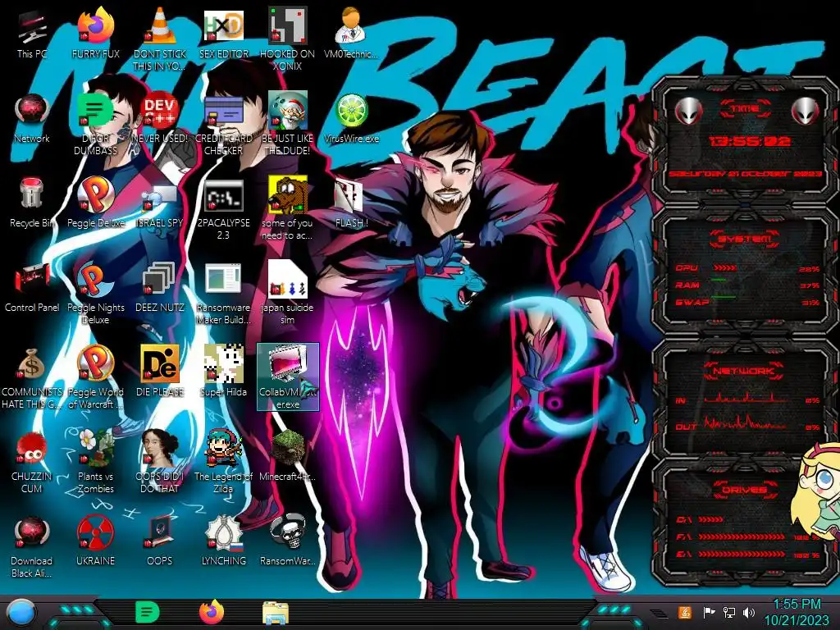This screenshot has height=630, width=840.
Task: Open the RansomWar... skull icon
Action: pyautogui.click(x=288, y=541)
